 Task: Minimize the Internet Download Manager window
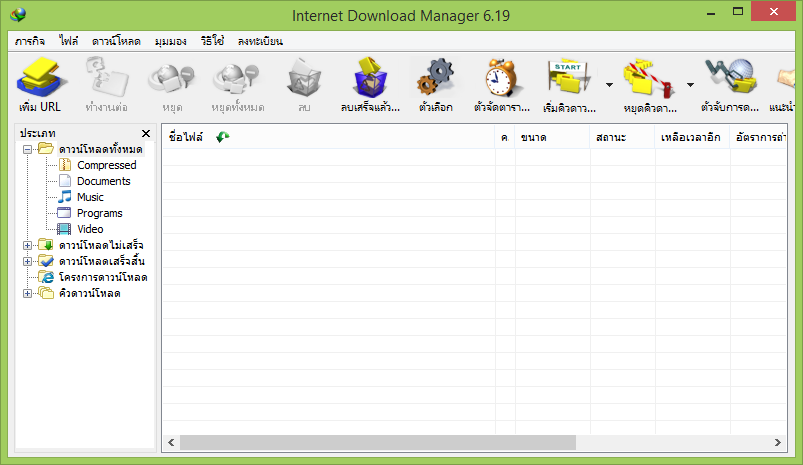coord(711,12)
